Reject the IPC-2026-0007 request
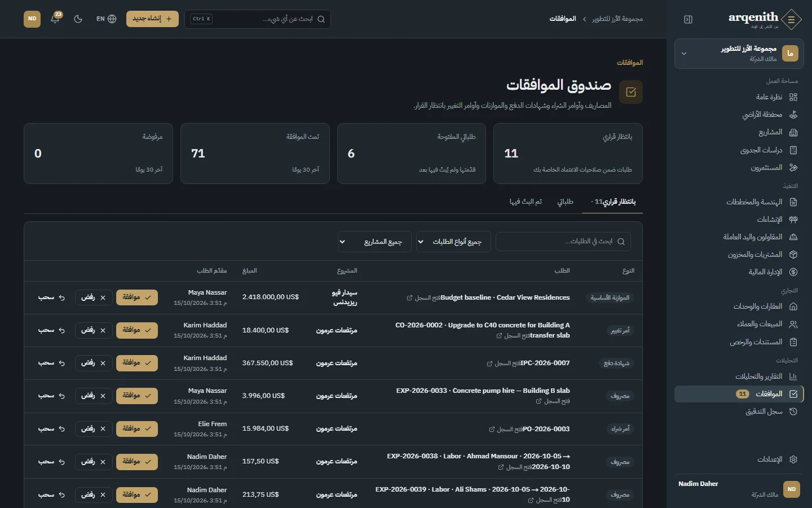This screenshot has width=812, height=508. click(94, 363)
